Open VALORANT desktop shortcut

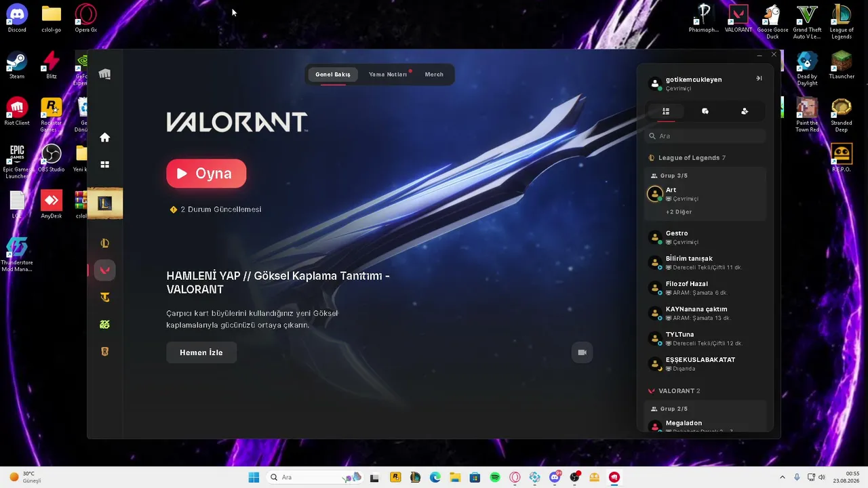pyautogui.click(x=738, y=19)
